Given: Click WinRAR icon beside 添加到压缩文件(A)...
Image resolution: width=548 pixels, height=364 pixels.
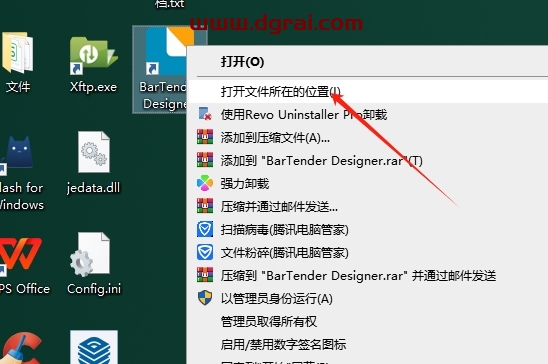Looking at the screenshot, I should pyautogui.click(x=205, y=137).
